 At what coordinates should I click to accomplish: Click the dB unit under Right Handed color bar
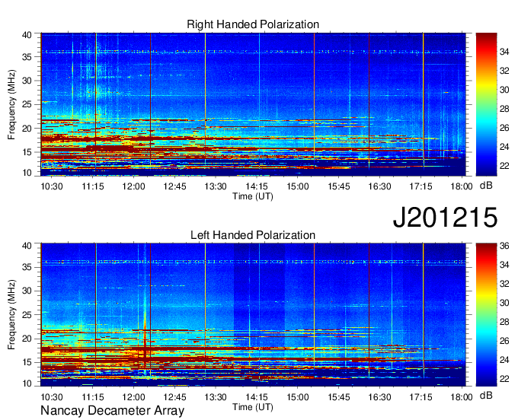click(x=486, y=185)
